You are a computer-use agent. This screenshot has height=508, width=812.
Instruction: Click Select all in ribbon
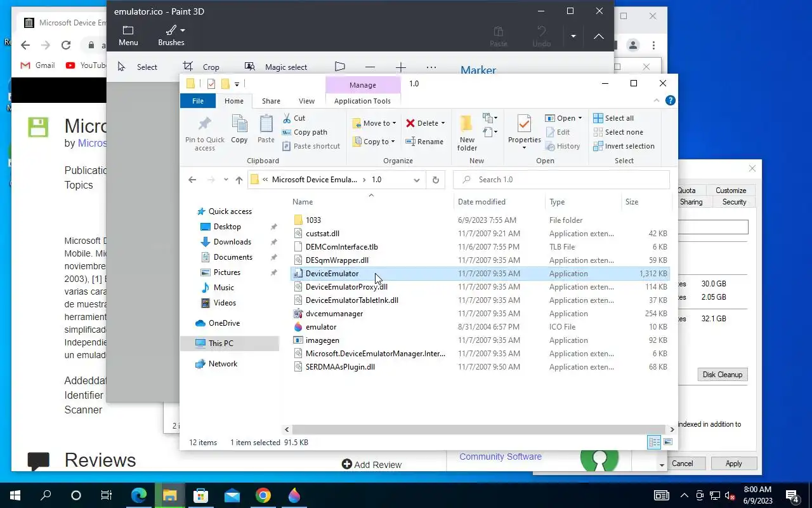(613, 118)
